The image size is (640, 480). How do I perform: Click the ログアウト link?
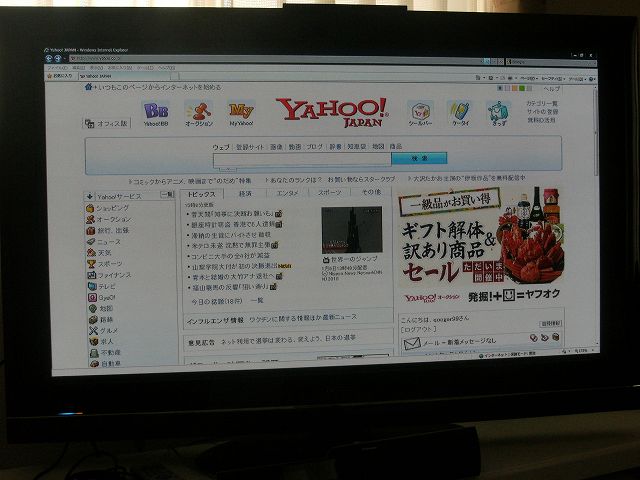pos(418,329)
